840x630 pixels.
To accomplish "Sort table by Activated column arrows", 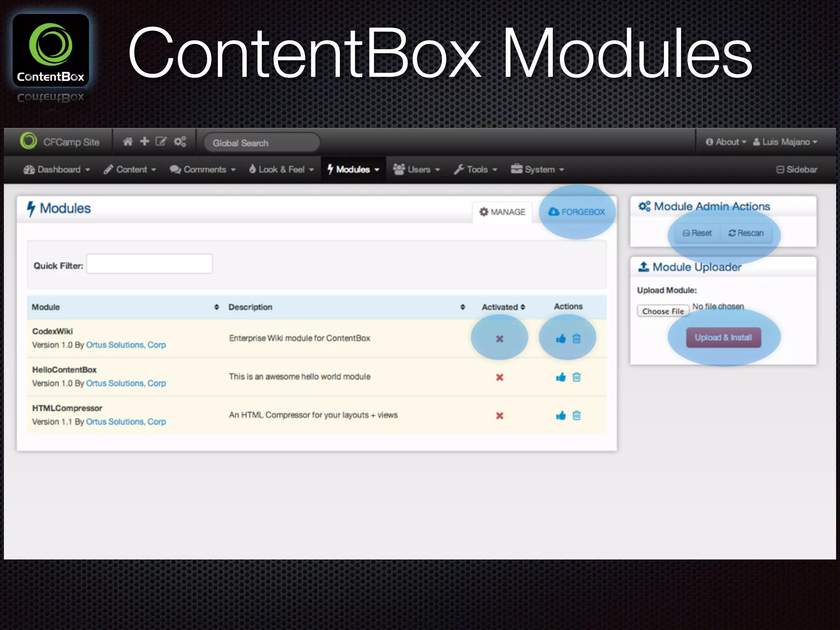I will [x=523, y=307].
